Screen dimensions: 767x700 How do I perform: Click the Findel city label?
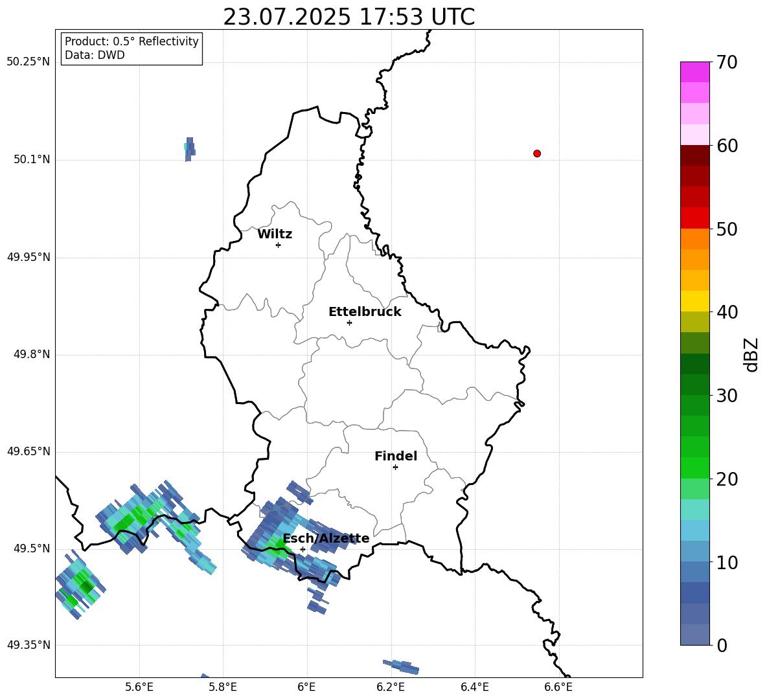(396, 456)
